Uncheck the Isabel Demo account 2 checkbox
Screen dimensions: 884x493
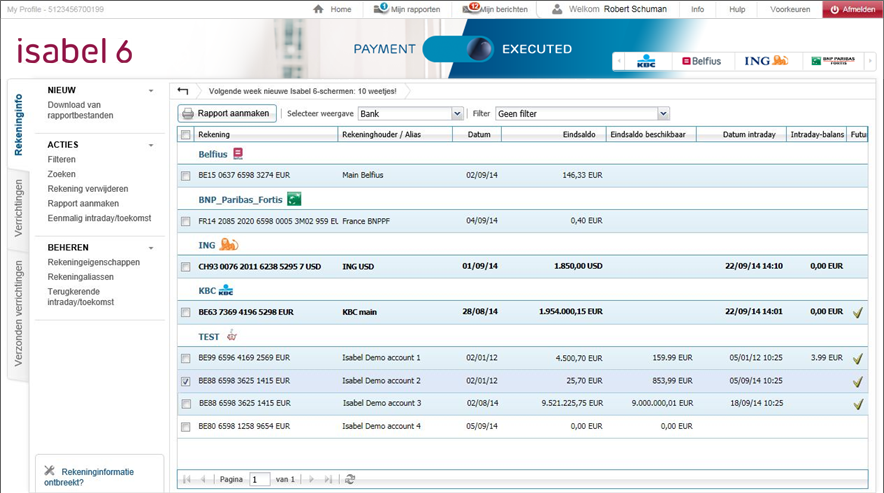pos(186,381)
